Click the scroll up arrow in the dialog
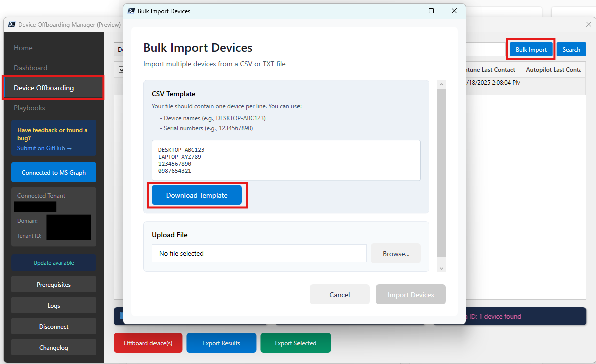596x364 pixels. pyautogui.click(x=441, y=85)
